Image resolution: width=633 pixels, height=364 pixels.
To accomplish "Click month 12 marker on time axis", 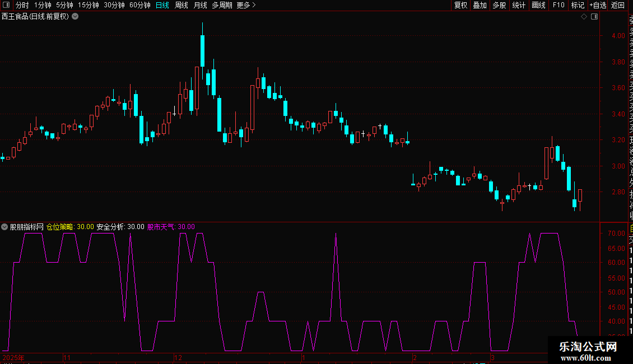I will [x=178, y=357].
